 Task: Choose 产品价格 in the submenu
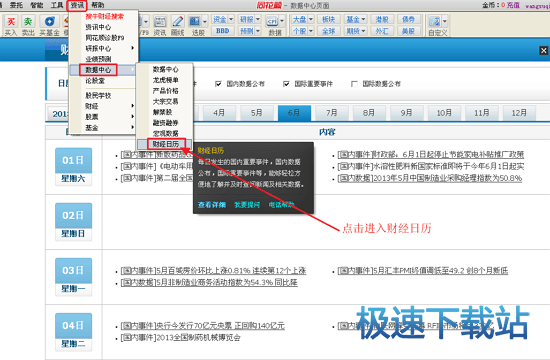pos(165,91)
